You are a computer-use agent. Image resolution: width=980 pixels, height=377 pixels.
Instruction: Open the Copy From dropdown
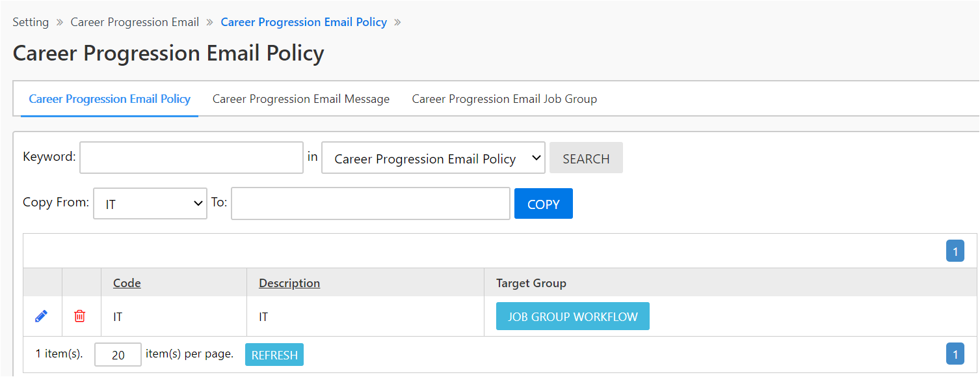coord(150,204)
